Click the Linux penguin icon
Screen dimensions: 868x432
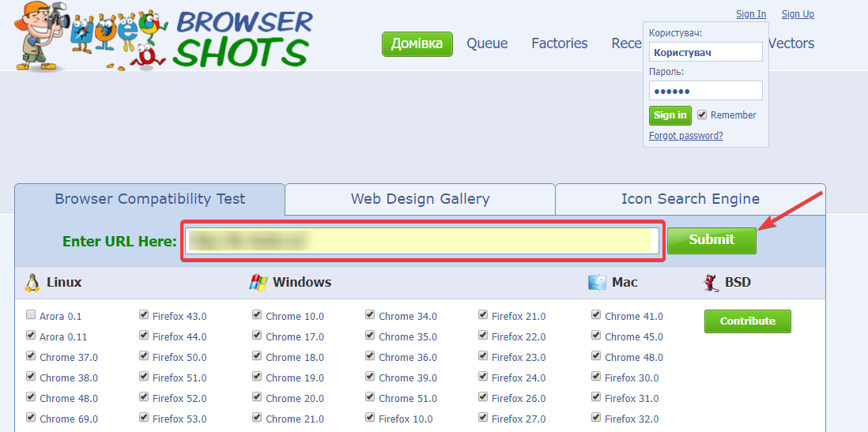(32, 282)
